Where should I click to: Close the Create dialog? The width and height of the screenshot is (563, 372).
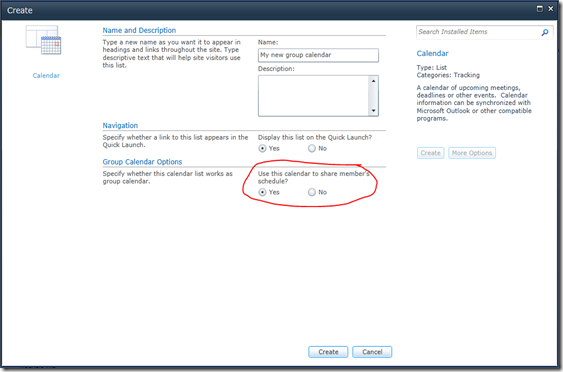(551, 9)
